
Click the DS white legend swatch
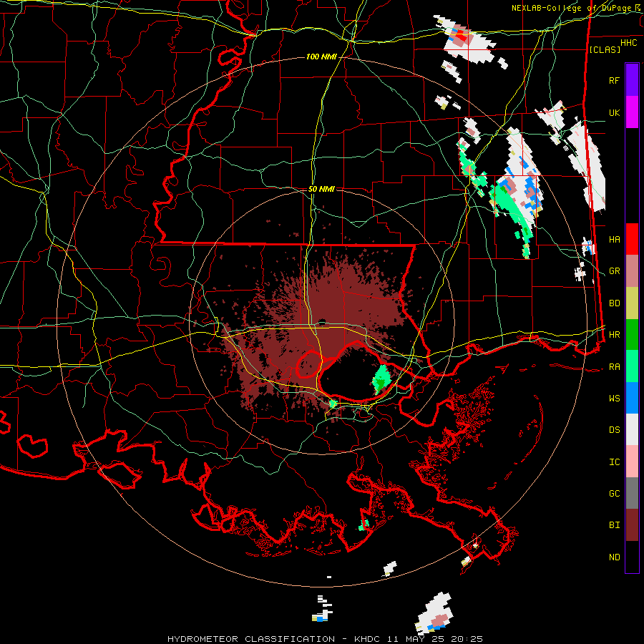(632, 429)
